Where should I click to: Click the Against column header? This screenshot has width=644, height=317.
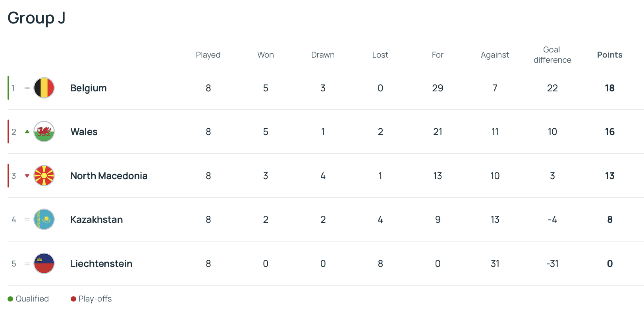coord(495,55)
